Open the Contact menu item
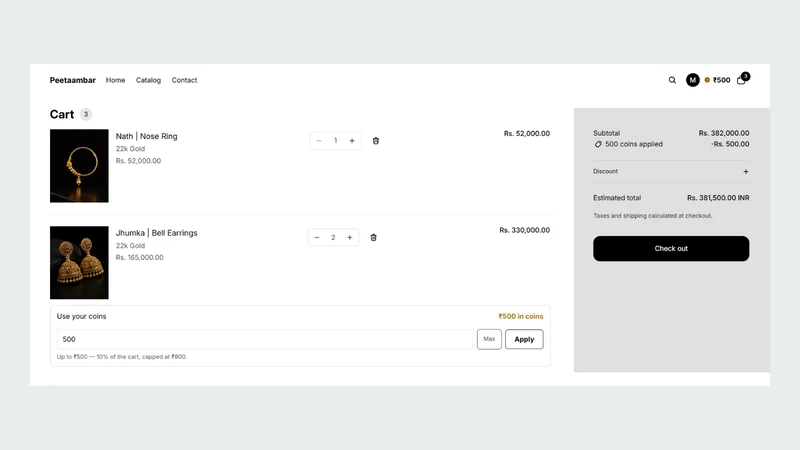Screen dimensions: 800x450 click(184, 80)
